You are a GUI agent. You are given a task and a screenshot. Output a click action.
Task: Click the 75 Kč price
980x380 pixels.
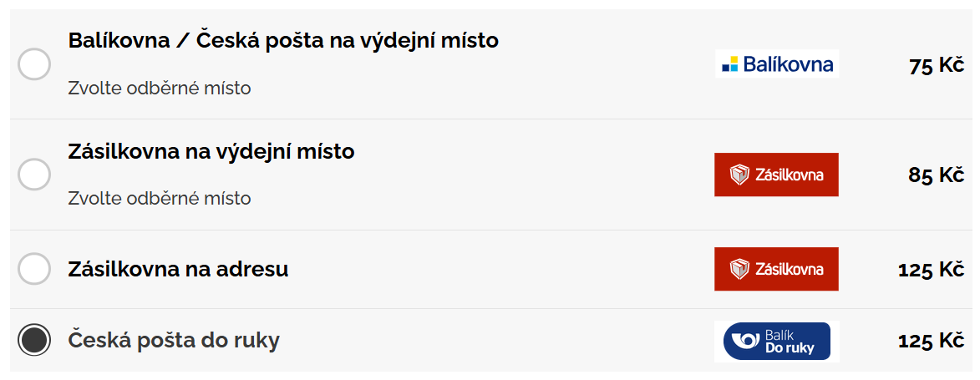point(937,66)
